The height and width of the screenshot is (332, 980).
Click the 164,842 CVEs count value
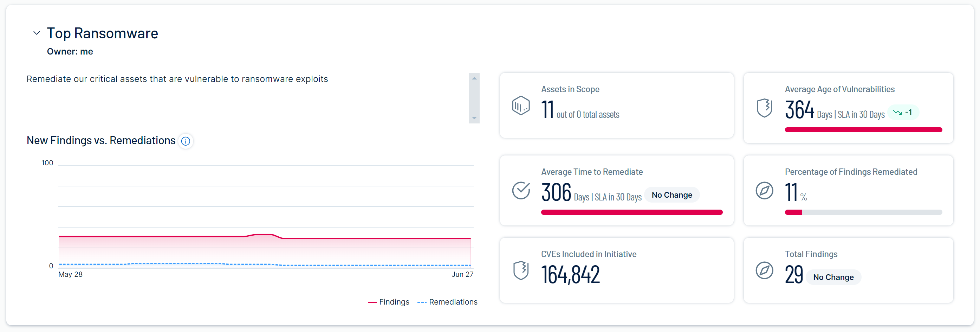point(570,274)
